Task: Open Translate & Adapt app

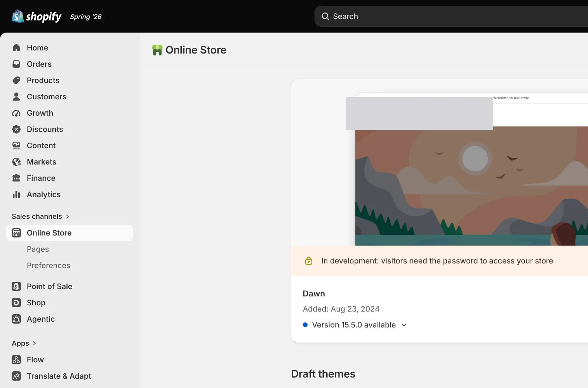Action: tap(69, 376)
